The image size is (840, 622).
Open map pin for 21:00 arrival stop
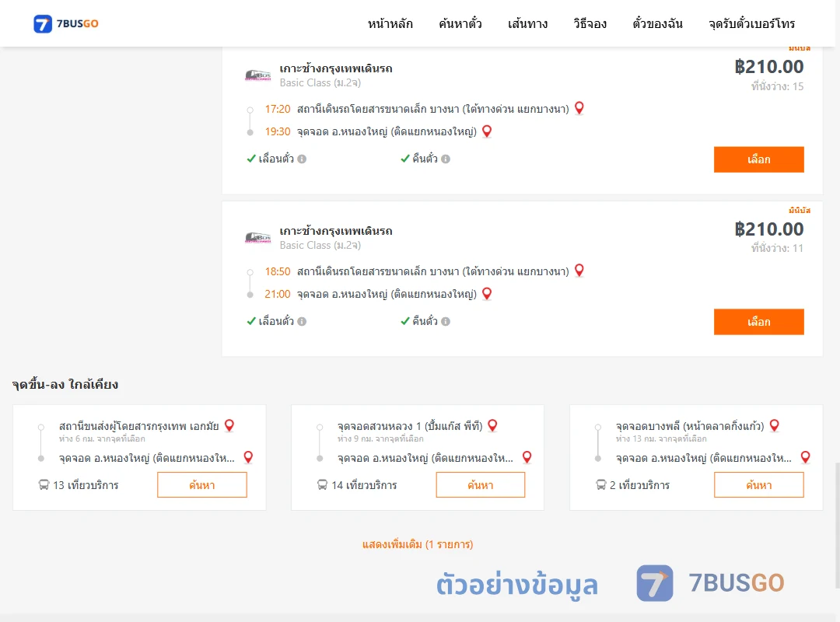pos(487,294)
